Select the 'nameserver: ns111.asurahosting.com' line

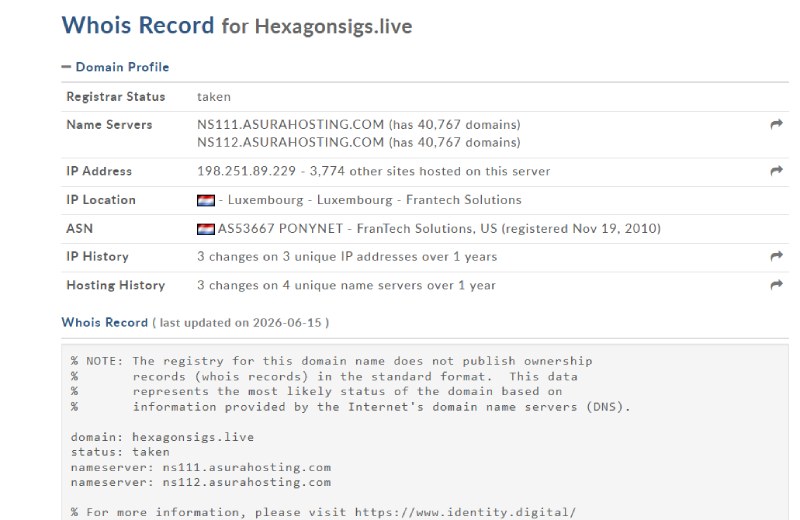[x=201, y=467]
